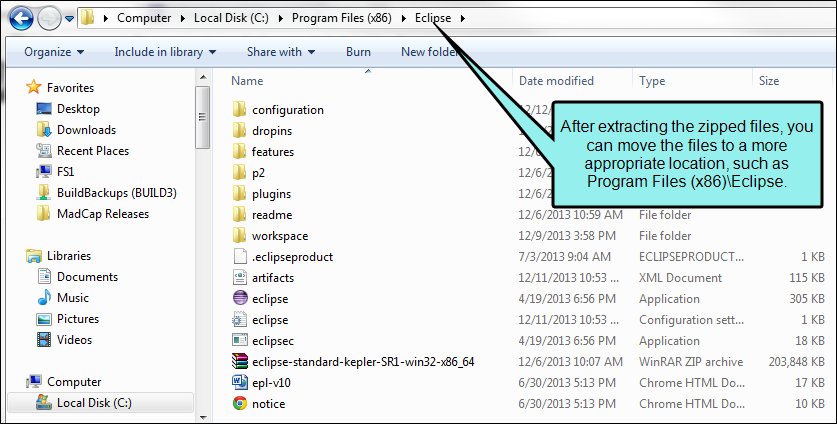Open Downloads in Favorites
This screenshot has width=837, height=424.
click(x=86, y=130)
